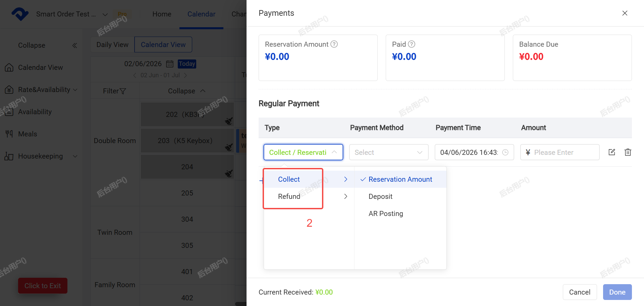This screenshot has height=306, width=644.
Task: Switch to Calendar tab in top navigation
Action: pyautogui.click(x=201, y=14)
